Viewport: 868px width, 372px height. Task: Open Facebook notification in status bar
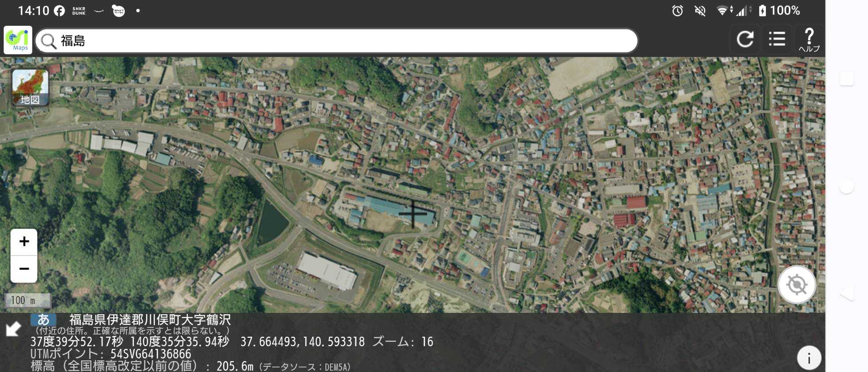point(59,11)
